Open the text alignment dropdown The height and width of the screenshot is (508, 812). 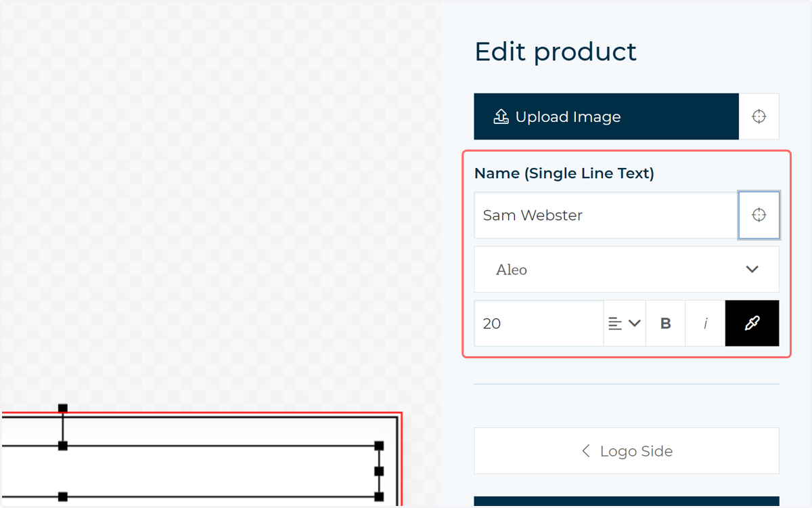625,324
